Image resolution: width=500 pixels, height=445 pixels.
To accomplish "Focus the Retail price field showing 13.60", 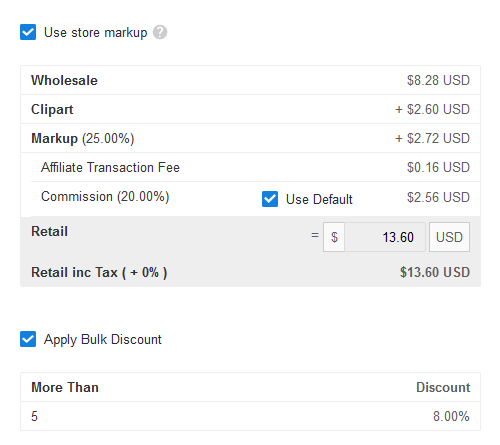I will pos(385,237).
